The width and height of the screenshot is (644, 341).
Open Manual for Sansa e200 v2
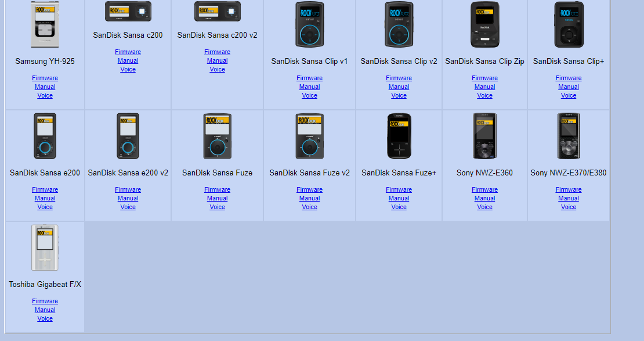click(x=128, y=198)
